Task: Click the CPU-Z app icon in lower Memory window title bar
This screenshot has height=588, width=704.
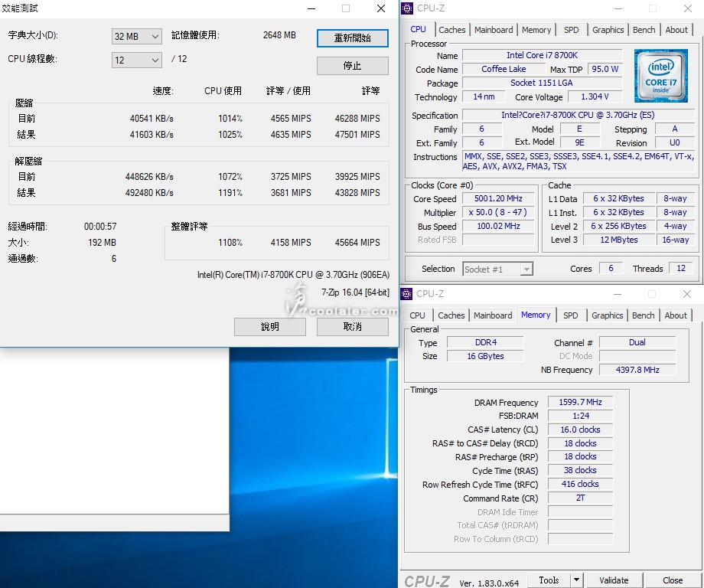Action: point(406,294)
